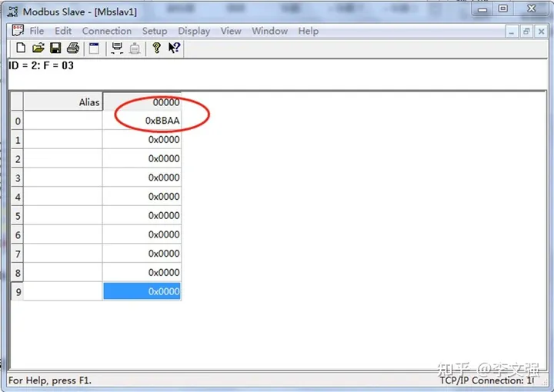This screenshot has width=554, height=392.
Task: Click the New document toolbar icon
Action: [21, 48]
